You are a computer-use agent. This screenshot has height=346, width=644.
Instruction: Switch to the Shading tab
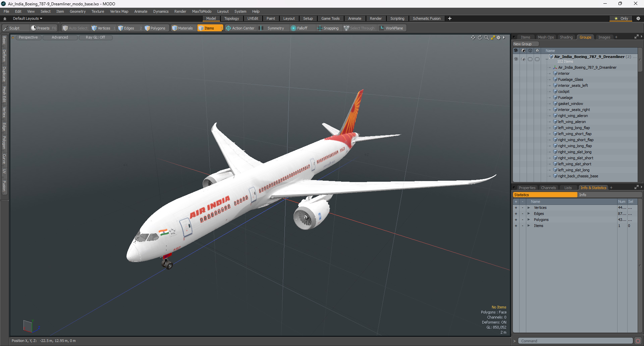tap(566, 37)
